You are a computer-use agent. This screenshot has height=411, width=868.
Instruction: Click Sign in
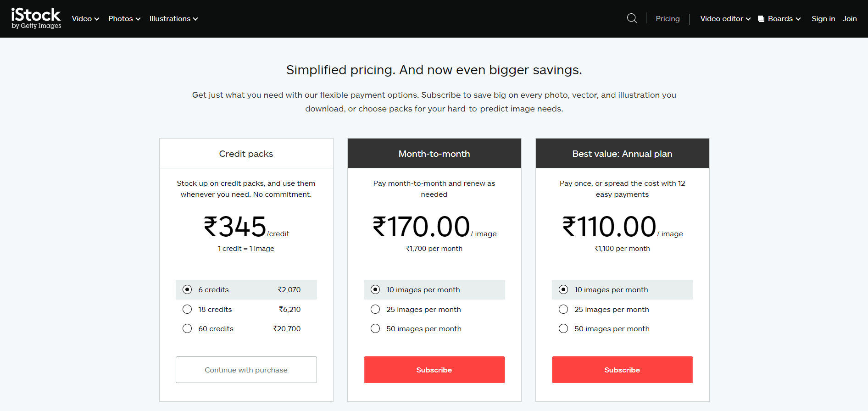click(823, 19)
